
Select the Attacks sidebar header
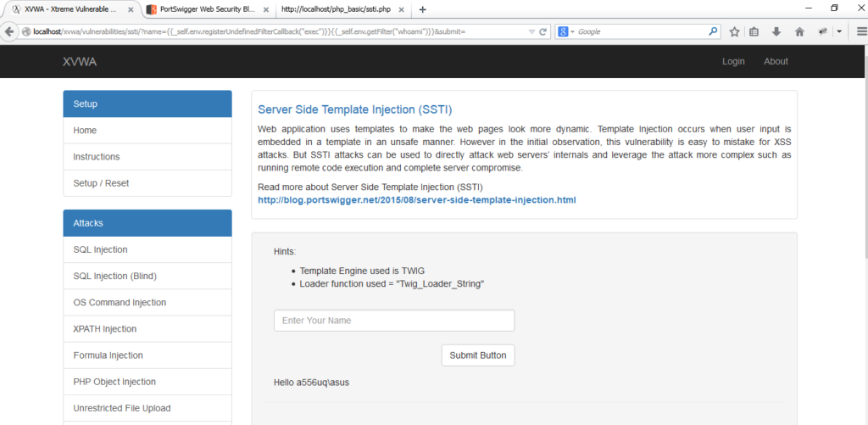(147, 223)
